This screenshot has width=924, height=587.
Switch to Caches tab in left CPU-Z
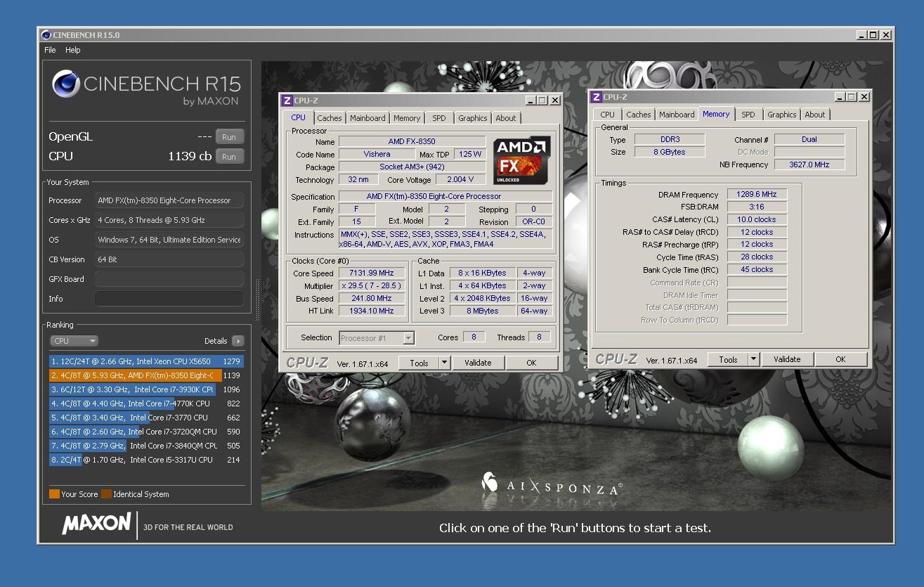pyautogui.click(x=329, y=118)
